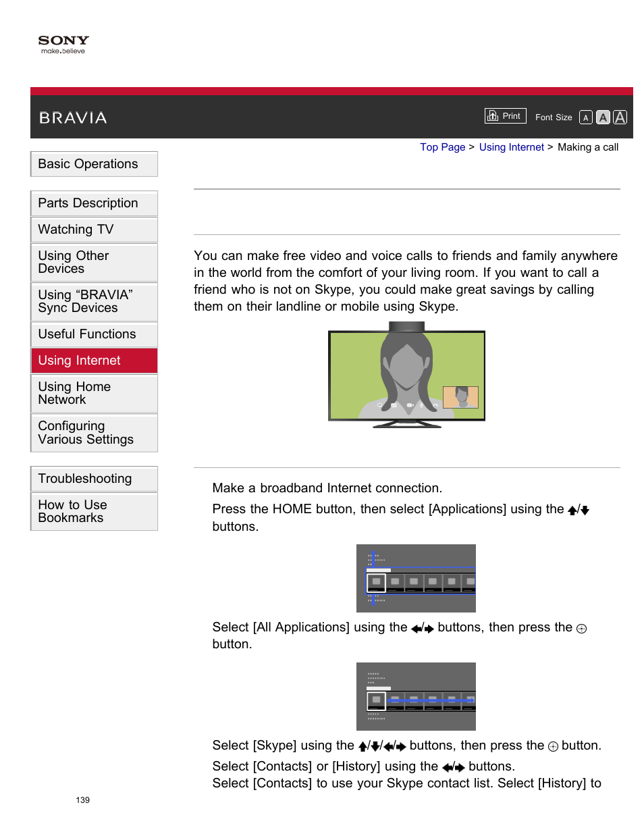The height and width of the screenshot is (834, 644).
Task: Select the small font size icon
Action: (586, 118)
